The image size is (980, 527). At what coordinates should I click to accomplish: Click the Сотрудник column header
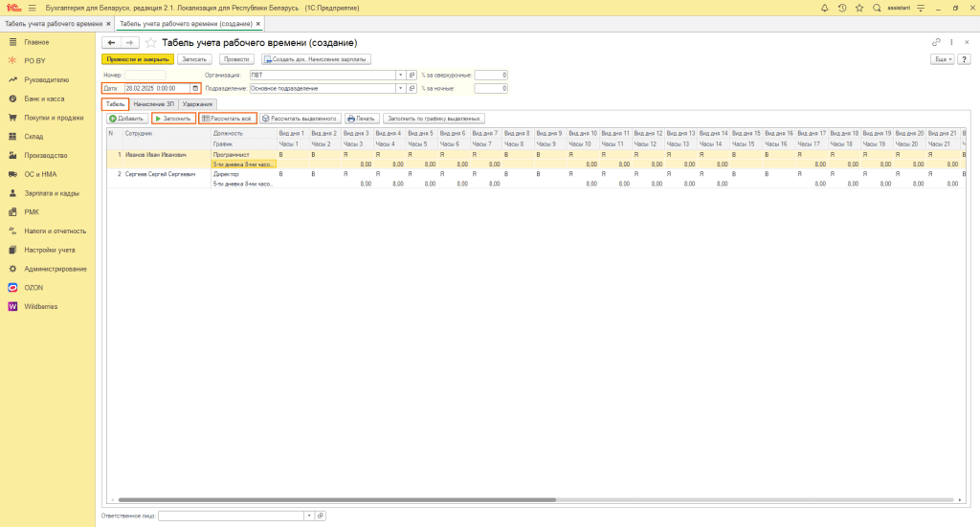[x=167, y=134]
